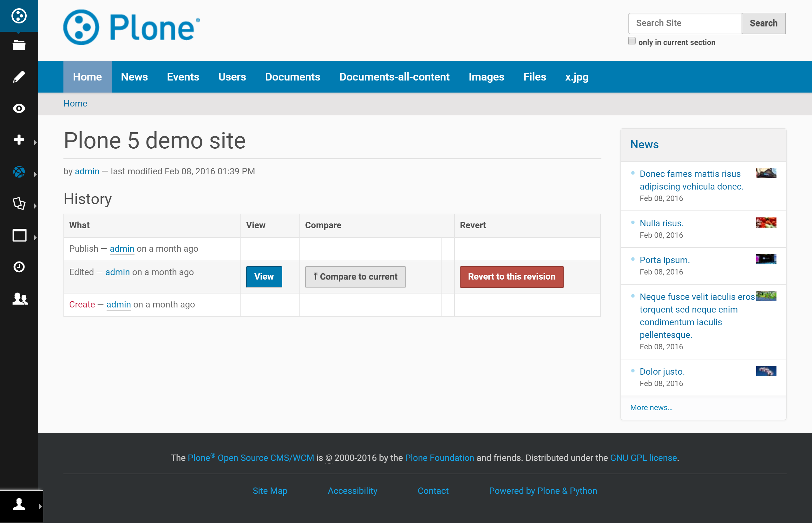Click the Contact footer link
This screenshot has height=523, width=812.
coord(433,491)
